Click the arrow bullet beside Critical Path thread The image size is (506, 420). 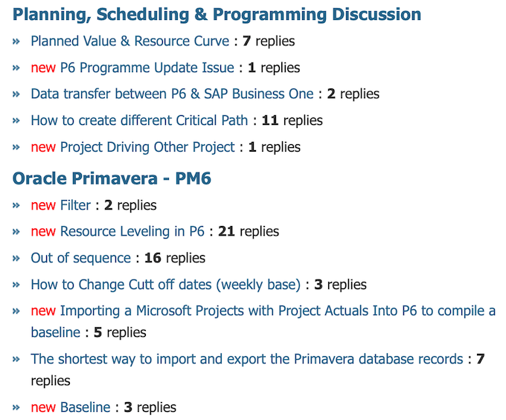point(16,121)
